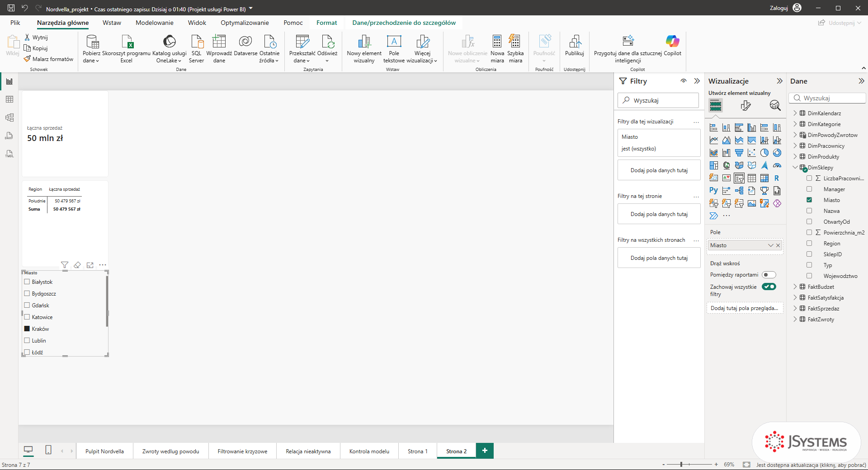
Task: Uncheck the Miasto field in DimSklepy
Action: pos(809,200)
